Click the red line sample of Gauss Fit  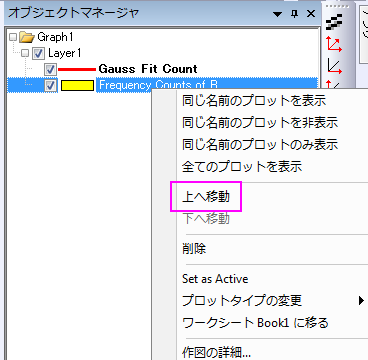click(x=77, y=69)
